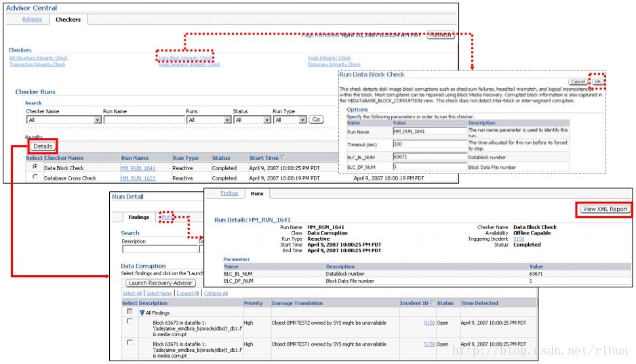
Task: Click Incident ID column sort arrow icon
Action: [x=432, y=303]
